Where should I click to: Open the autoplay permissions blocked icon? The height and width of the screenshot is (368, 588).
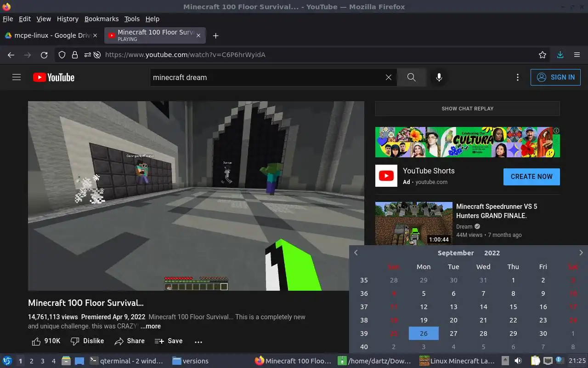tap(97, 55)
